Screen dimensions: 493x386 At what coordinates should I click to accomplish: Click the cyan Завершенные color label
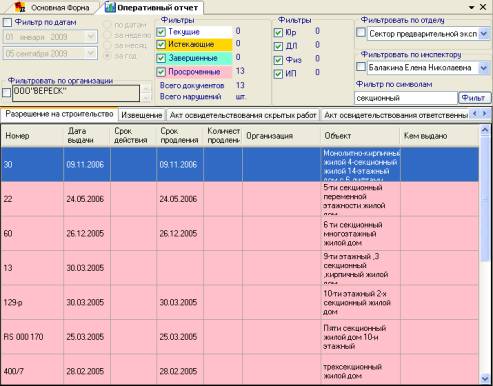click(x=199, y=58)
